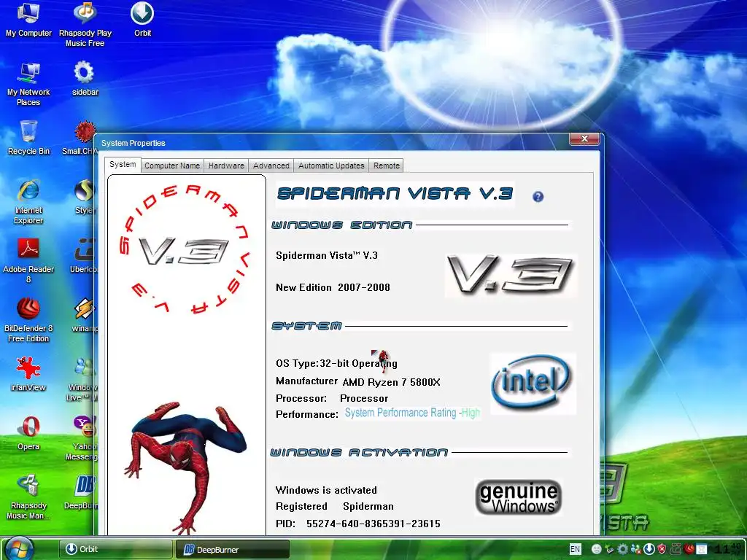This screenshot has height=560, width=747.
Task: Click the System Performance Rating link
Action: click(x=412, y=413)
